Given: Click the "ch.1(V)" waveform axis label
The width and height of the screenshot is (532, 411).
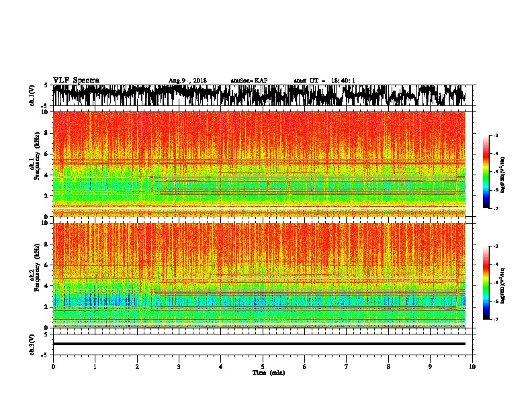Looking at the screenshot, I should [x=32, y=95].
